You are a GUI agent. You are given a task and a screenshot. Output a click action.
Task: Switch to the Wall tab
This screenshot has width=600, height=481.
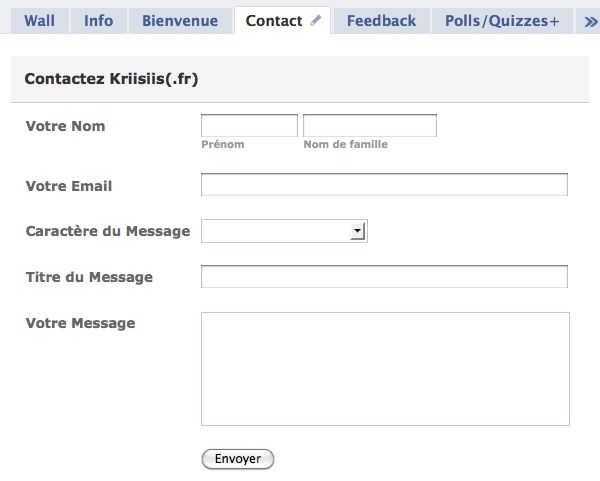pyautogui.click(x=39, y=21)
